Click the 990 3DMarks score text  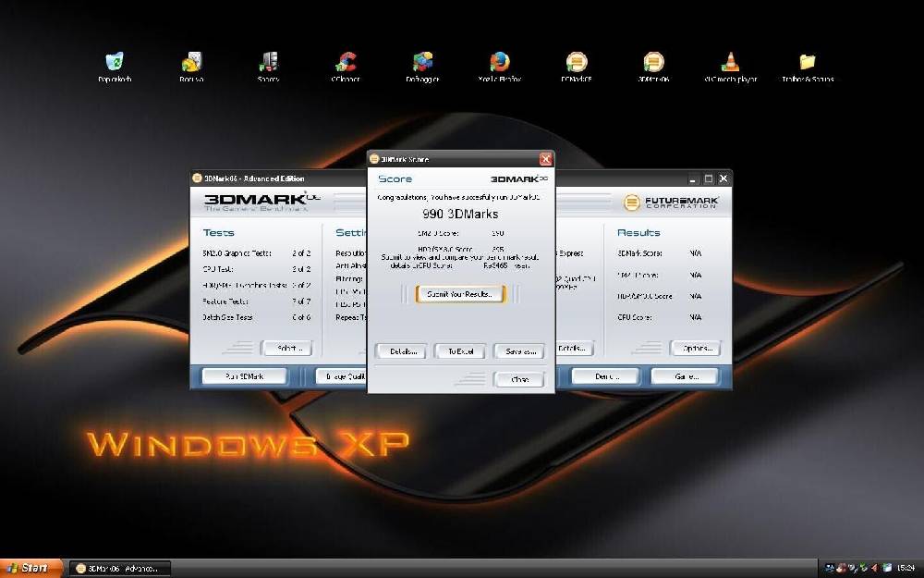point(460,214)
